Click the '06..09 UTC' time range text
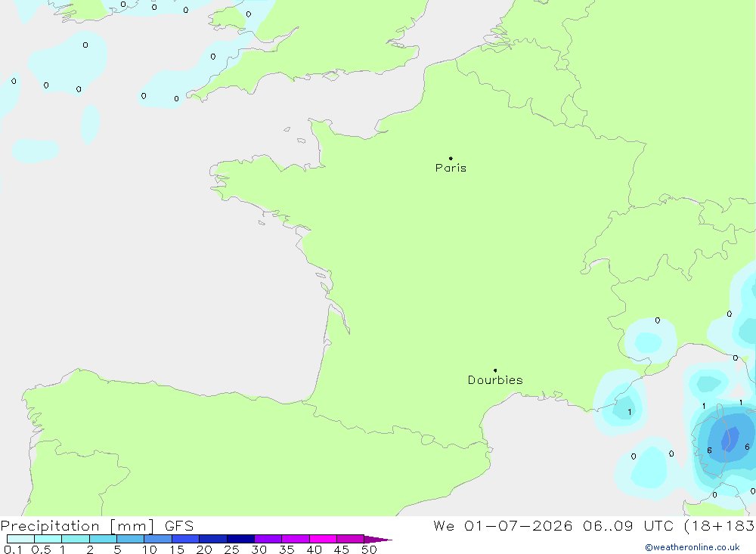 click(x=627, y=526)
